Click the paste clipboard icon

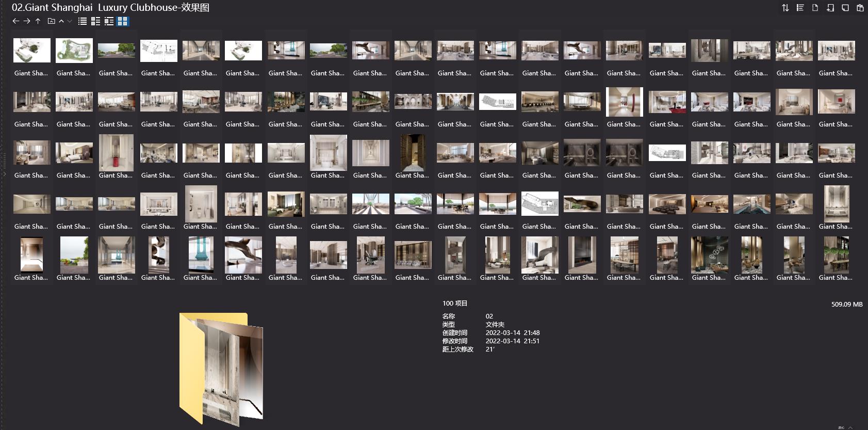click(x=860, y=8)
